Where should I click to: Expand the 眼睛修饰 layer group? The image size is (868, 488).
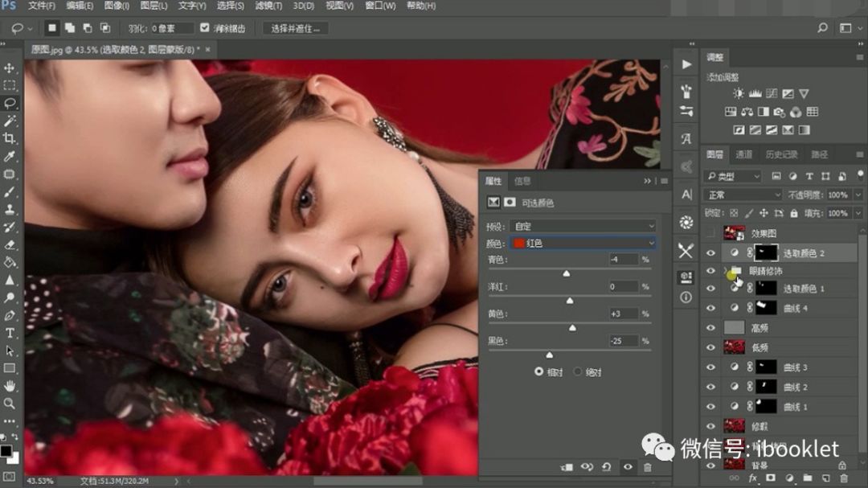click(x=726, y=272)
